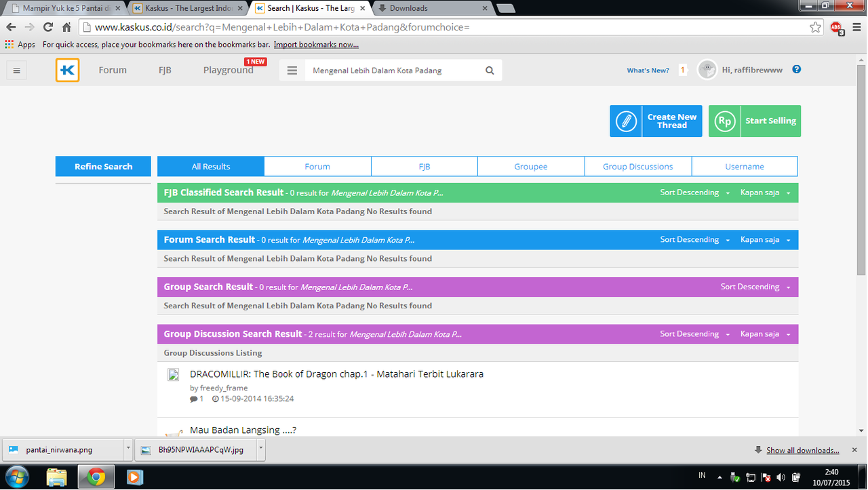
Task: Click the network tray icon
Action: coord(751,477)
